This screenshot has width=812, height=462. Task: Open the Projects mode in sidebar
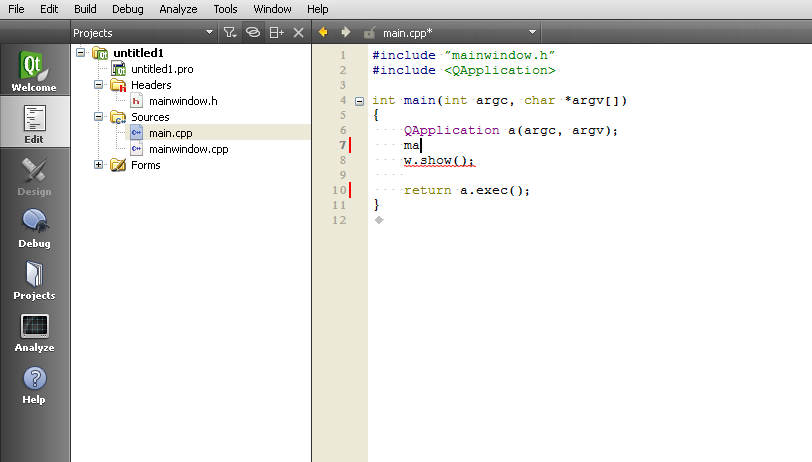[x=34, y=280]
